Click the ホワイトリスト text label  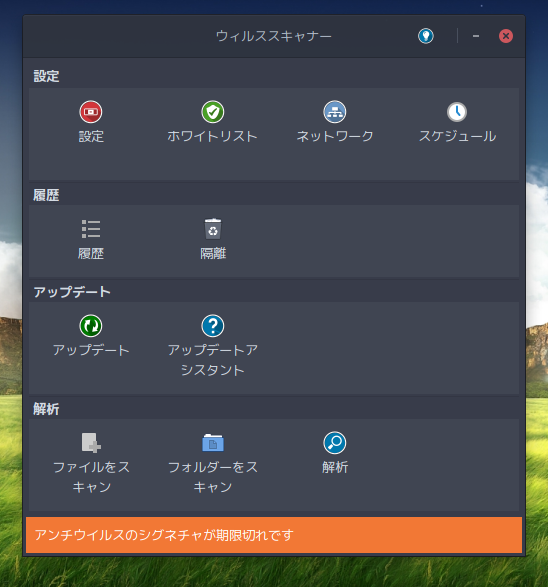(212, 136)
